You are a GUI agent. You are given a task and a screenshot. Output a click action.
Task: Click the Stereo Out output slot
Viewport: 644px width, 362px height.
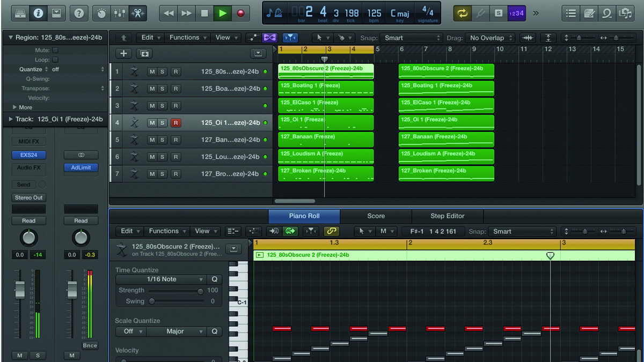[29, 197]
